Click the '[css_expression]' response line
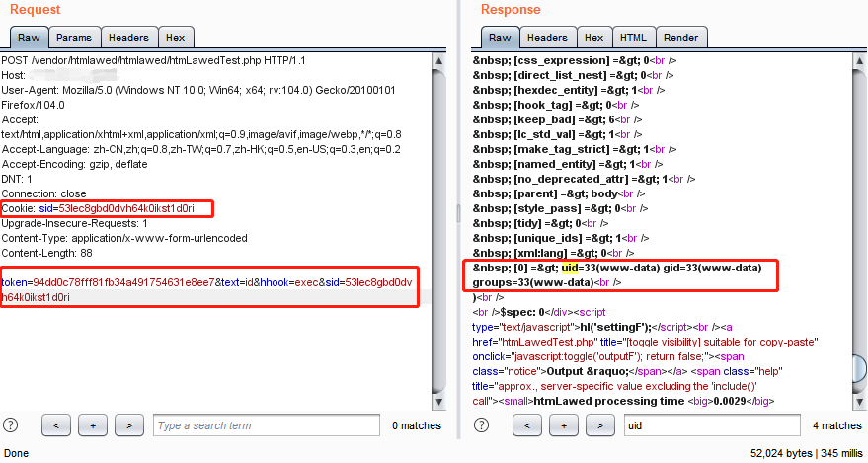 click(575, 60)
